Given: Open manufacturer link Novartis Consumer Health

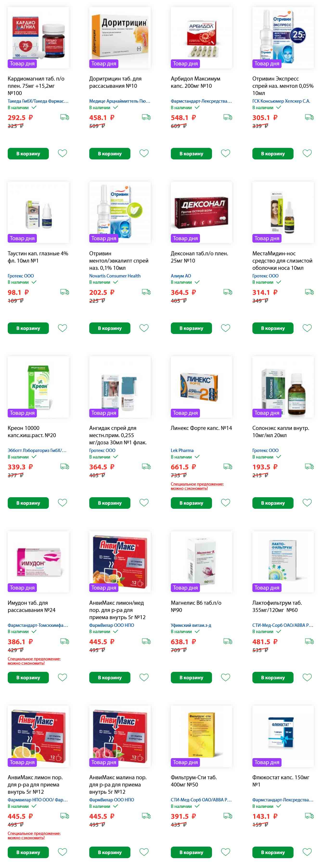Looking at the screenshot, I should (x=115, y=276).
